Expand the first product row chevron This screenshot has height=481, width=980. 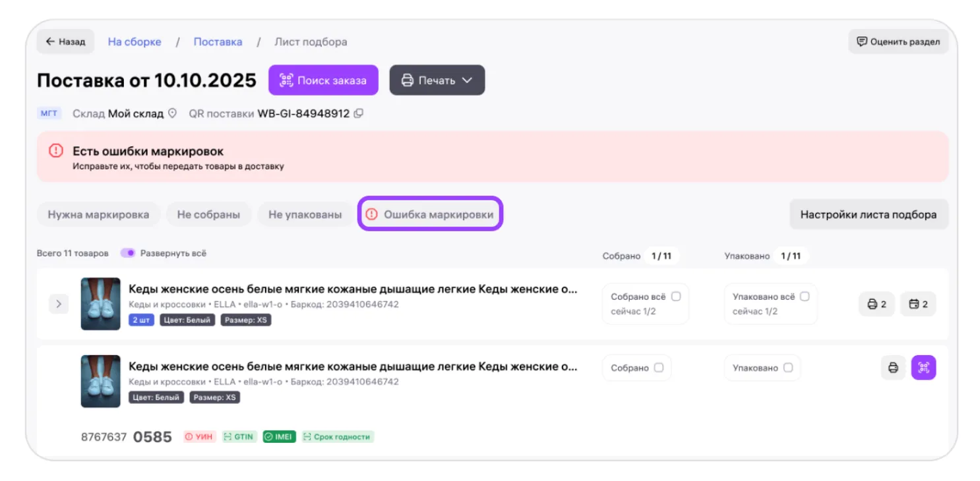59,304
